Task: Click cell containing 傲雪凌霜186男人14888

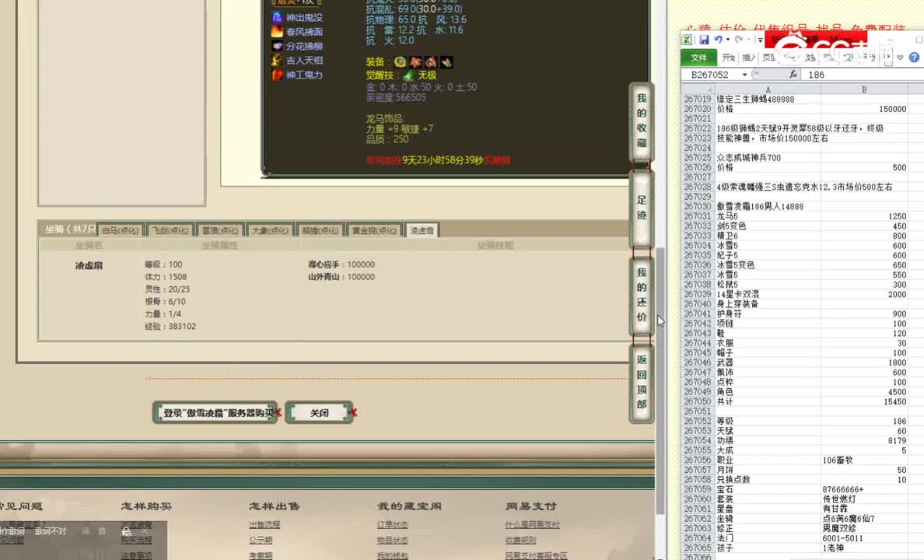Action: tap(768, 207)
